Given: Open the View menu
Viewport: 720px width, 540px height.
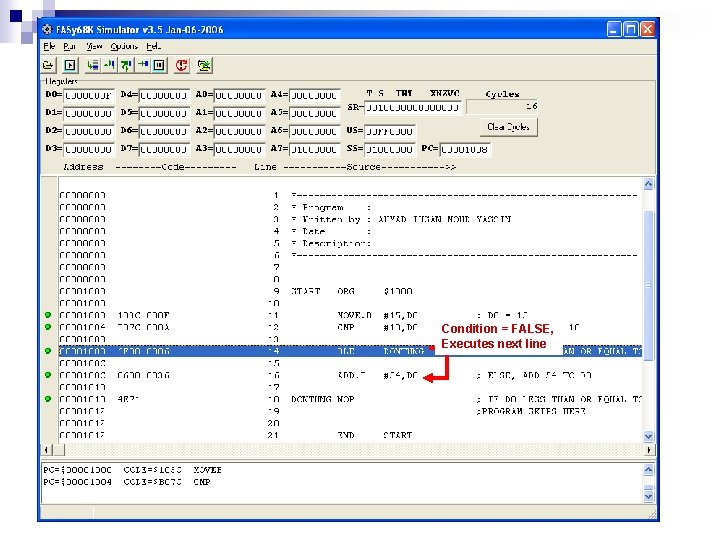Looking at the screenshot, I should coord(94,46).
